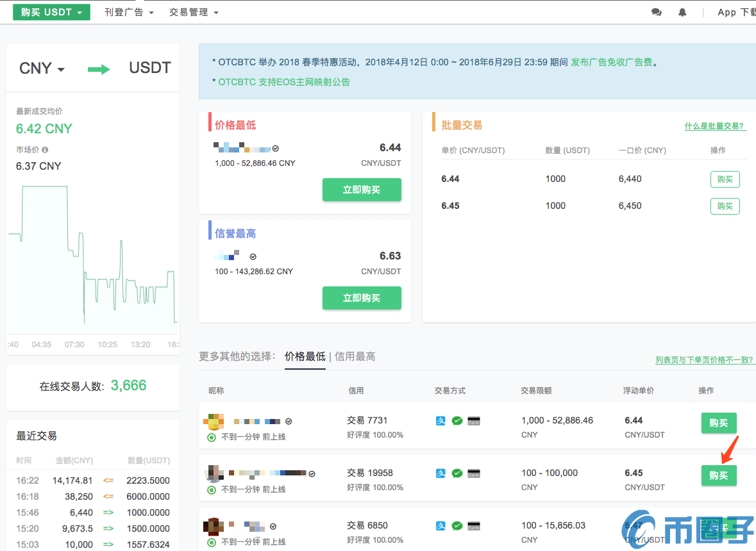Open the chat messages icon
The image size is (756, 551).
coord(657,12)
